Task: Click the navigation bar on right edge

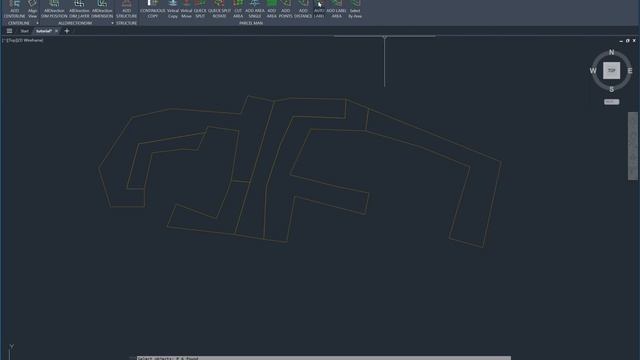Action: 633,146
